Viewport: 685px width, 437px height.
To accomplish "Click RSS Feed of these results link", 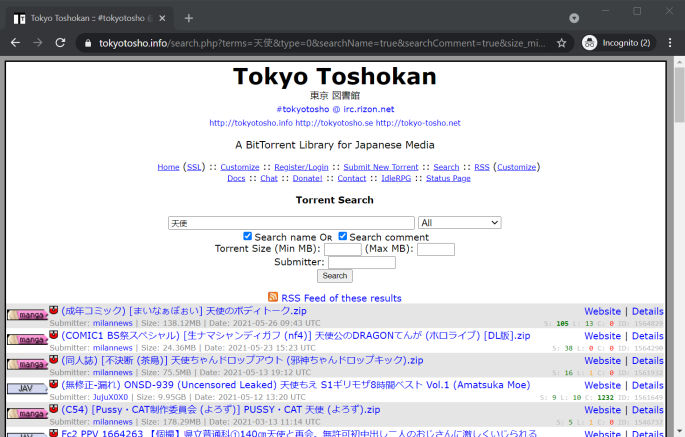I will click(x=341, y=298).
